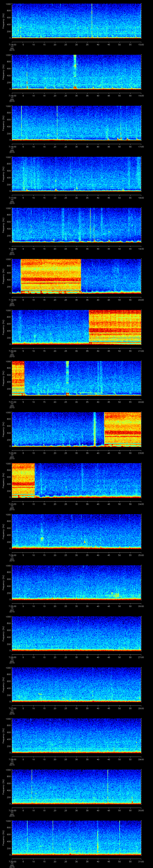Select the narrow bright burst in the 7:21:00 spectrogram
This screenshot has width=153, height=868.
point(67,374)
